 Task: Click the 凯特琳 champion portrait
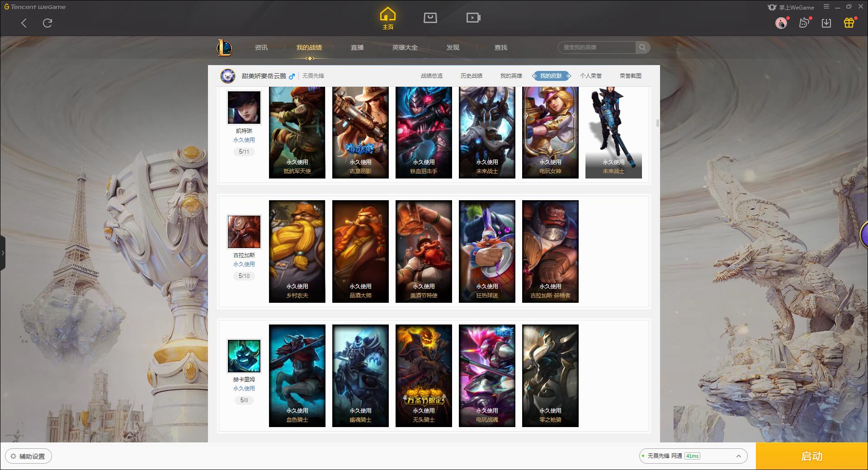pyautogui.click(x=244, y=108)
